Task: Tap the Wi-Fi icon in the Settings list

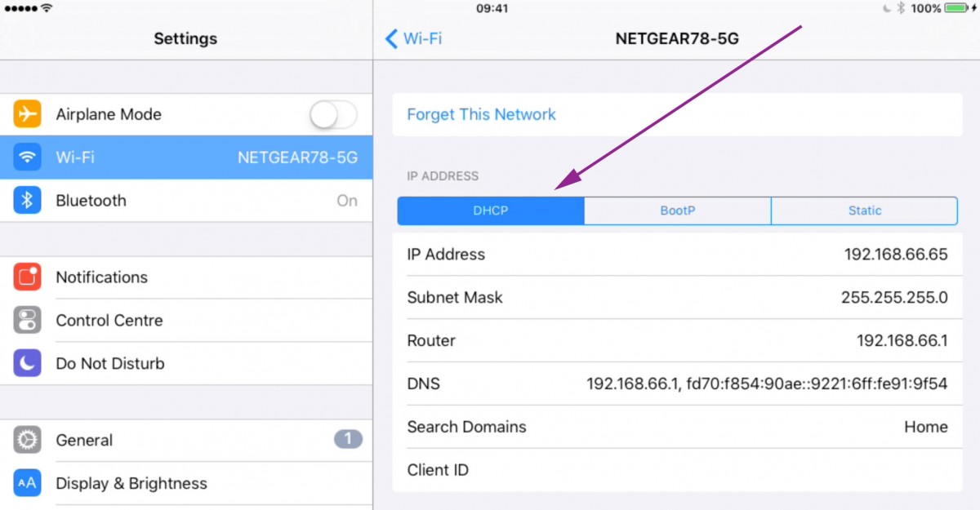Action: click(27, 157)
